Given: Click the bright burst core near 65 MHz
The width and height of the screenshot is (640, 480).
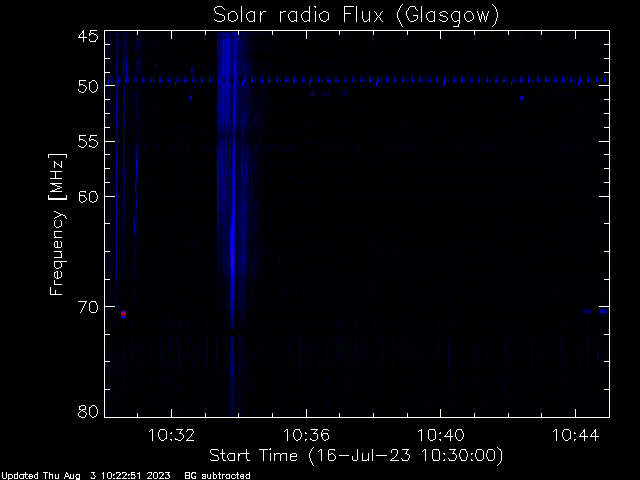Looking at the screenshot, I should pyautogui.click(x=233, y=249).
